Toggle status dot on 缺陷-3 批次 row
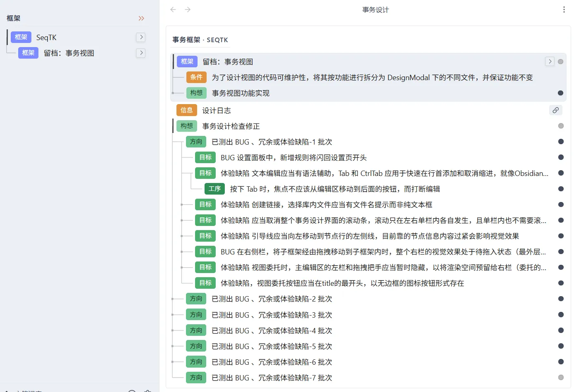 [x=561, y=315]
